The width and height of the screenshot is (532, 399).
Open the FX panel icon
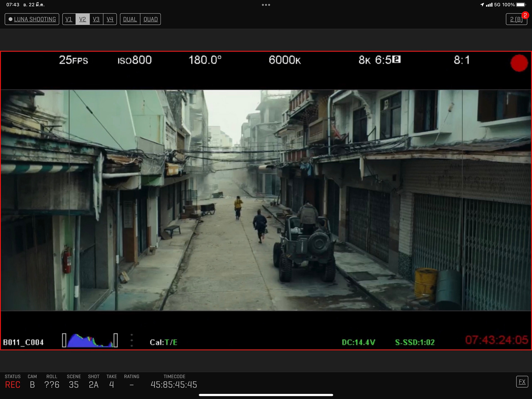(522, 382)
